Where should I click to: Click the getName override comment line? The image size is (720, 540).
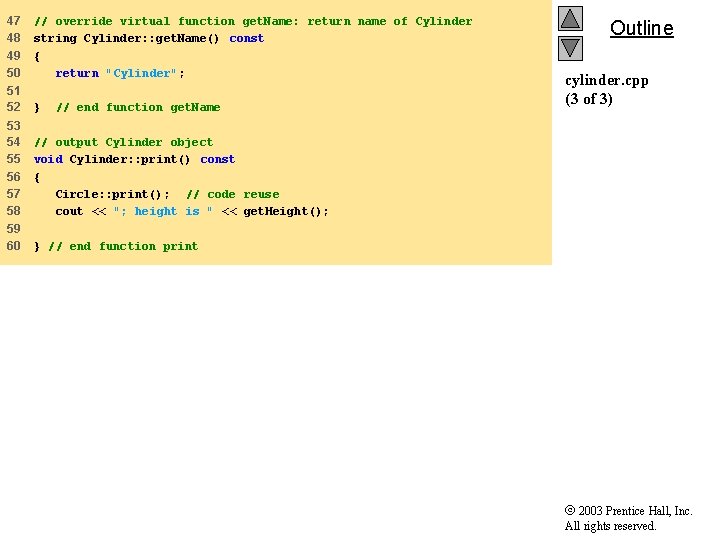click(253, 22)
